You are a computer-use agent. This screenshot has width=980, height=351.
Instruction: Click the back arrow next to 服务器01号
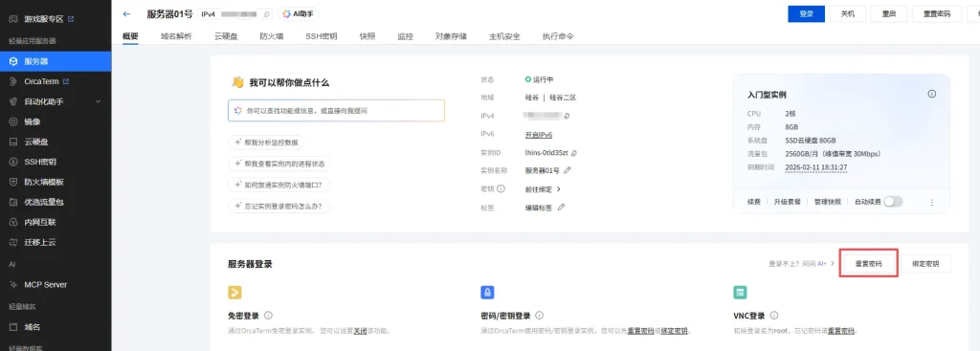tap(127, 13)
